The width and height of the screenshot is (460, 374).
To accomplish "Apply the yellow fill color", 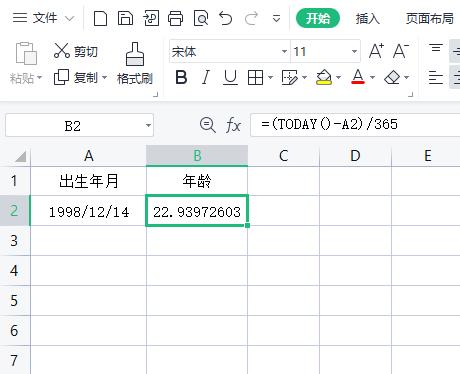I will [324, 77].
